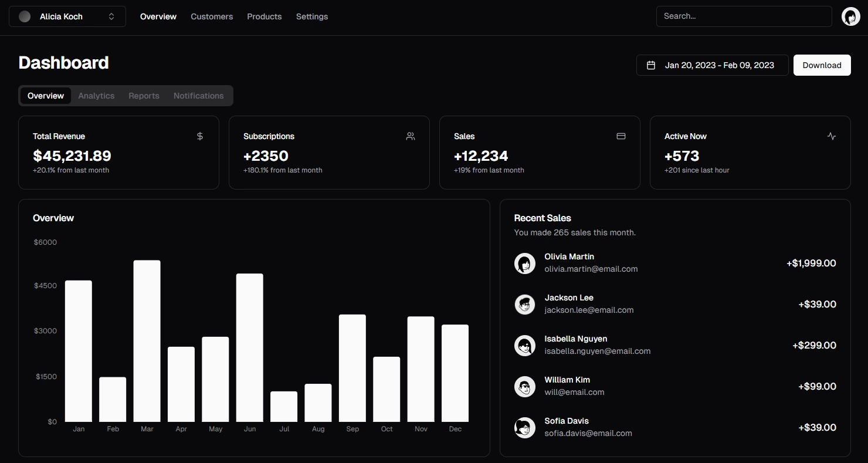Image resolution: width=868 pixels, height=463 pixels.
Task: Click Olivia Martin's avatar in Recent Sales
Action: coord(525,263)
